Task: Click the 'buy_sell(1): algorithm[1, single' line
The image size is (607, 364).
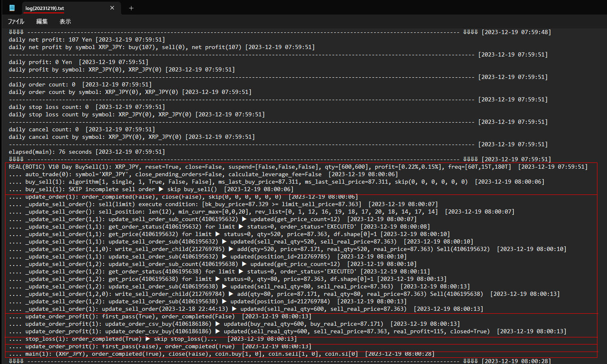Action: [277, 182]
